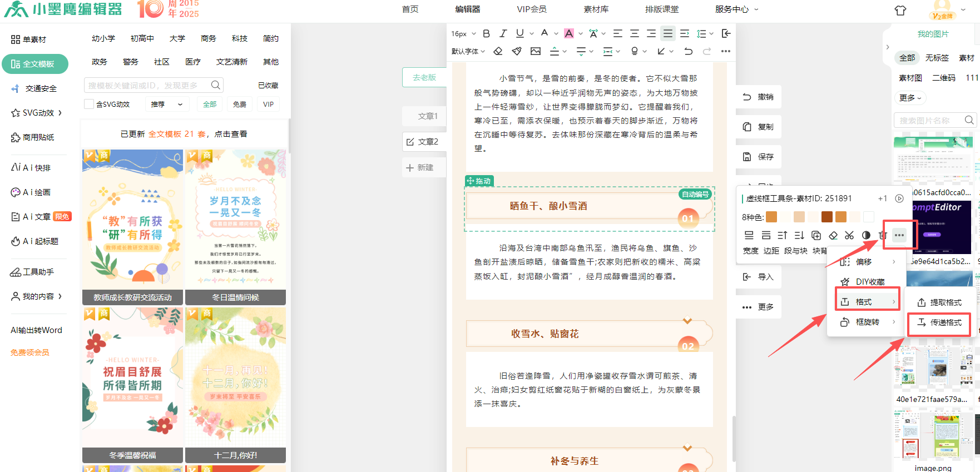The height and width of the screenshot is (472, 980).
Task: Align the text to the left
Action: coord(617,33)
